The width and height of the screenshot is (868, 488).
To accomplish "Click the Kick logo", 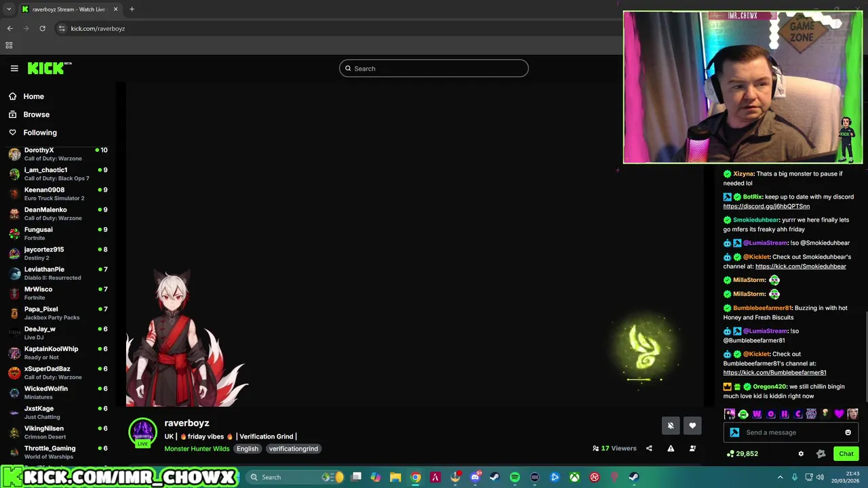I will tap(50, 68).
